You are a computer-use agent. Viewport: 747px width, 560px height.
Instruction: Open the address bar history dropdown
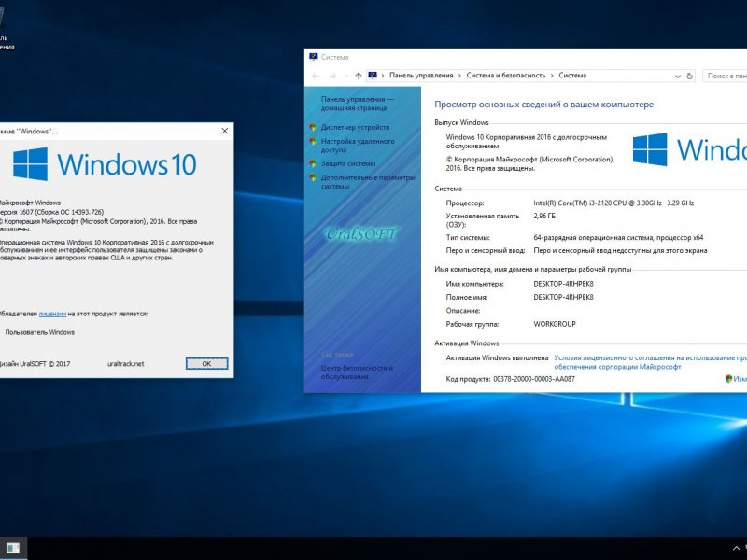[678, 76]
